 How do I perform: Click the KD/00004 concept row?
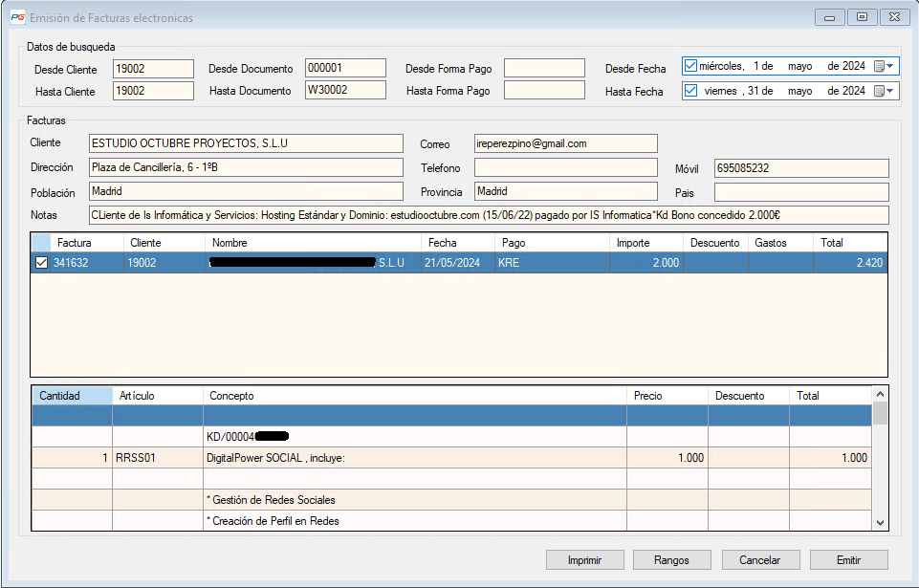415,437
